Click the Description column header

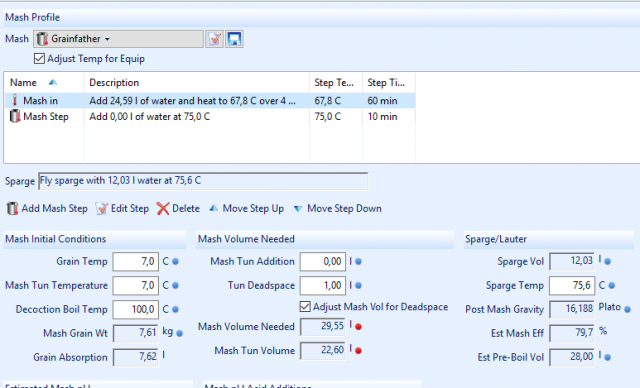[x=196, y=83]
